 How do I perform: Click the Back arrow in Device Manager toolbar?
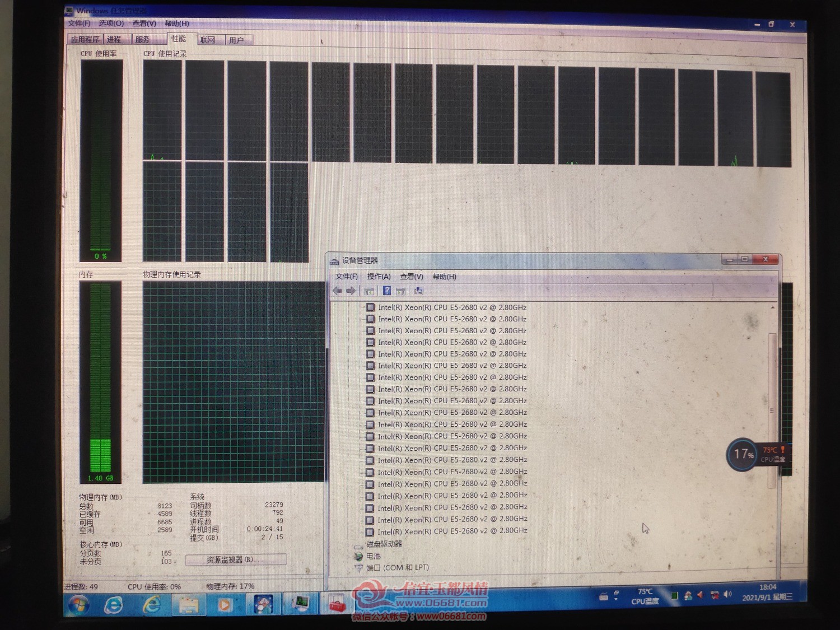(x=337, y=291)
